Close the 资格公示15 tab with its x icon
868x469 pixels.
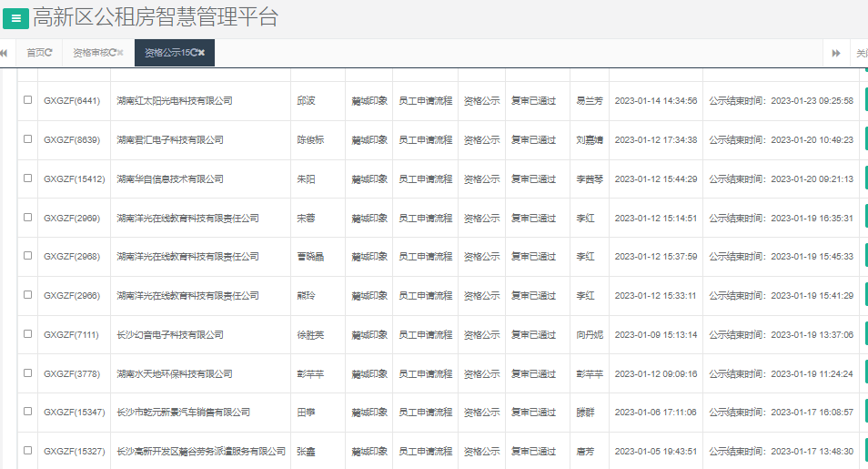201,53
